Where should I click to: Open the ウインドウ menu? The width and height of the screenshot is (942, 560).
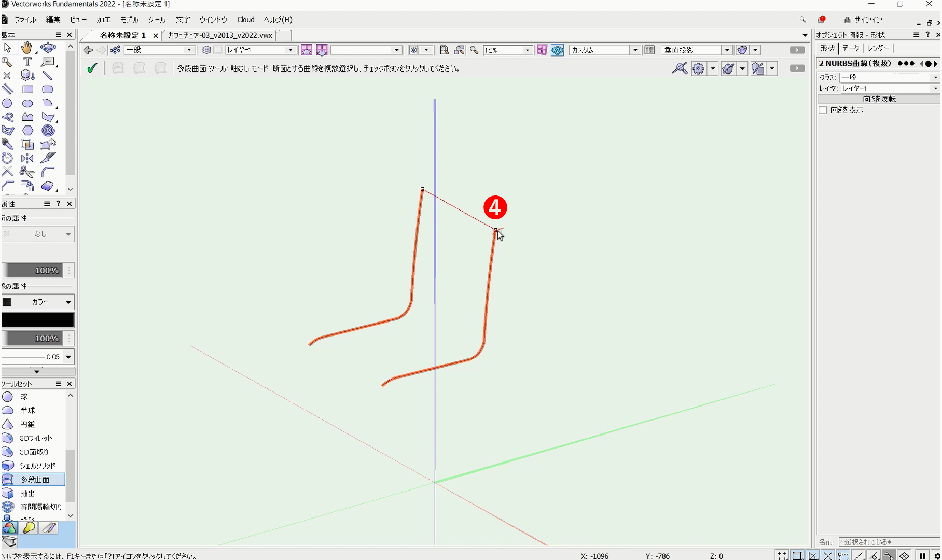coord(213,20)
